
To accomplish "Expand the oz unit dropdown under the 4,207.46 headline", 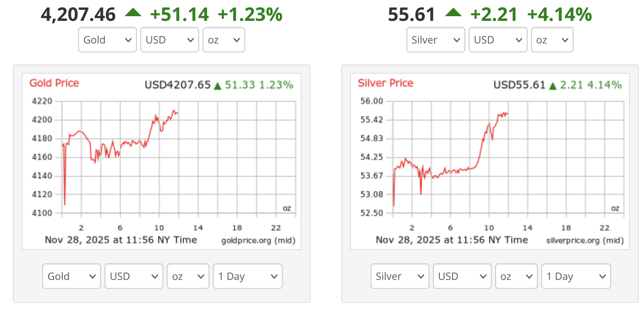I will click(x=224, y=40).
